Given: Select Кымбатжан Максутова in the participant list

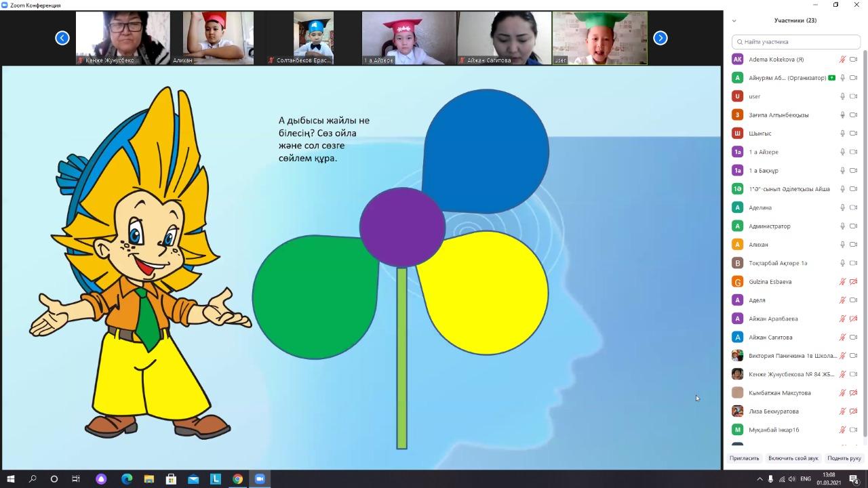Looking at the screenshot, I should [779, 392].
